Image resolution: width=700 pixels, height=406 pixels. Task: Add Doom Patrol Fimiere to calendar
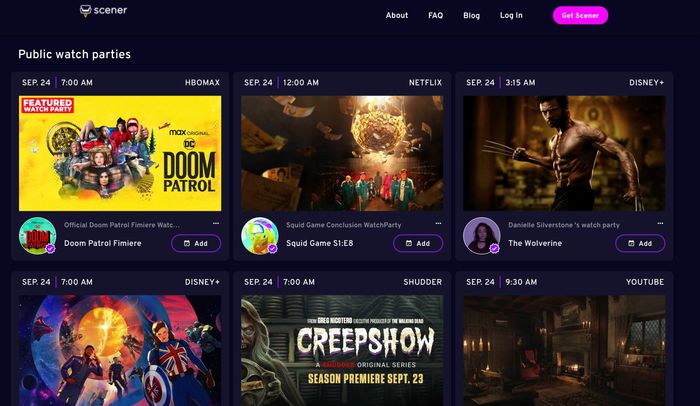coord(196,243)
